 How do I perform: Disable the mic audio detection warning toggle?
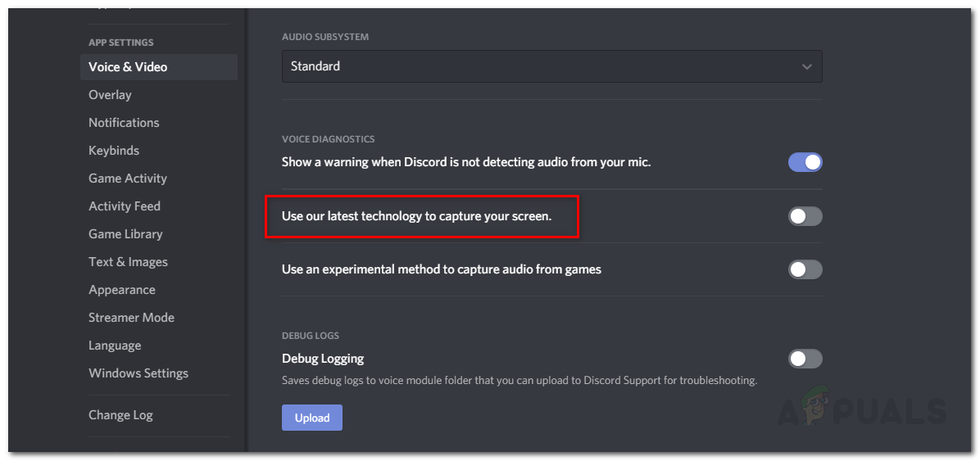[805, 162]
